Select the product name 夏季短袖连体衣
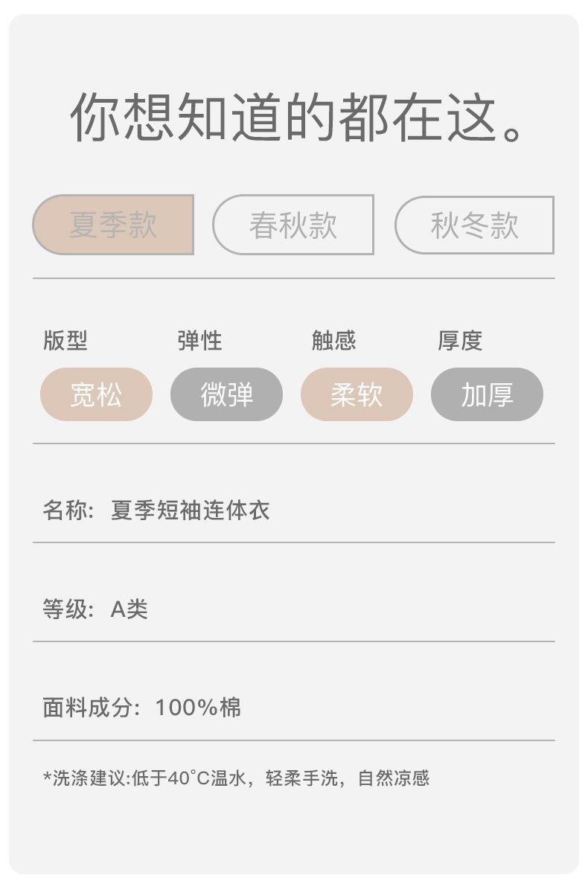Screen dimensions: 588x887 point(190,510)
